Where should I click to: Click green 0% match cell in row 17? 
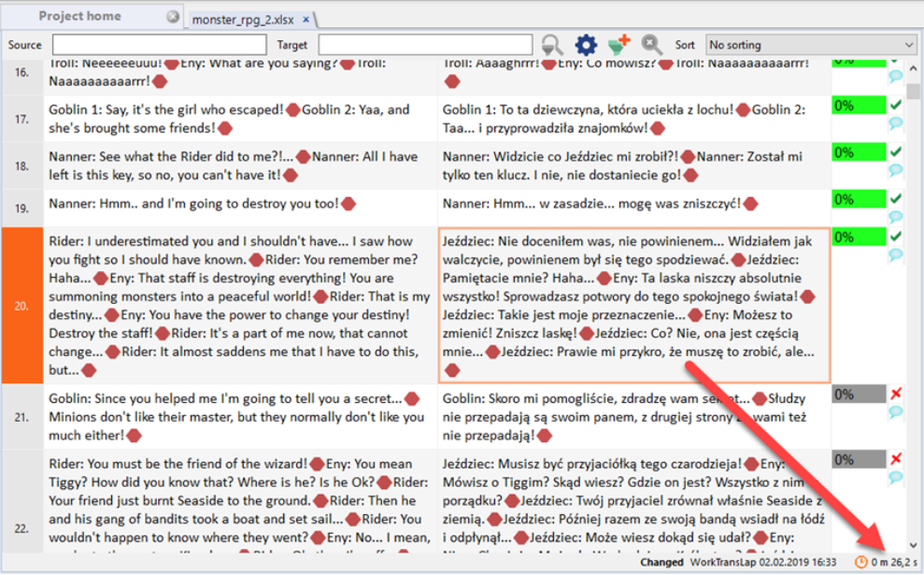pos(859,107)
